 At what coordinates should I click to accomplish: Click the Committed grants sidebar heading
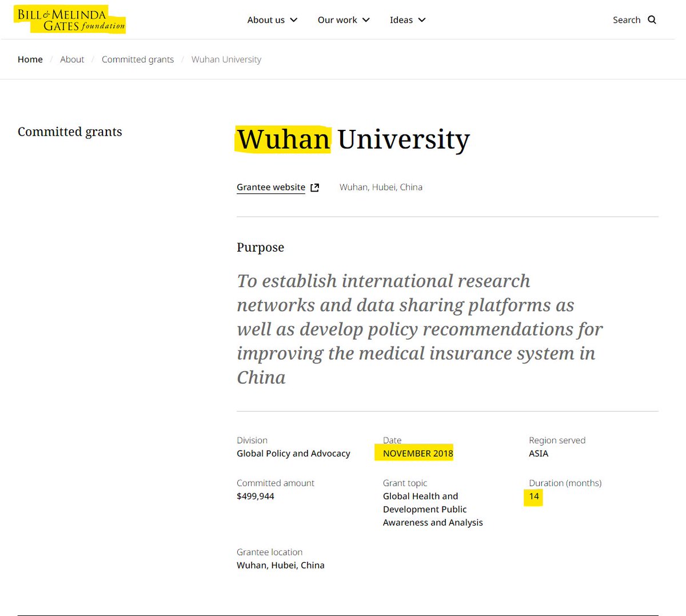coord(70,132)
